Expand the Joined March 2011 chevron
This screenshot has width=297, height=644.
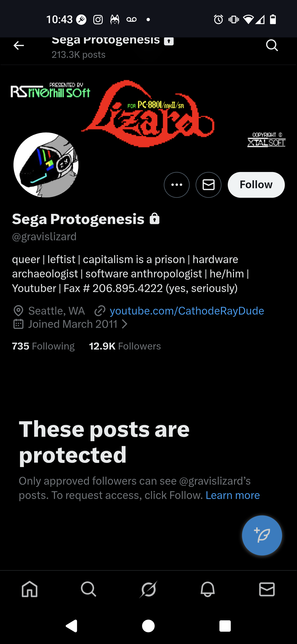(125, 324)
